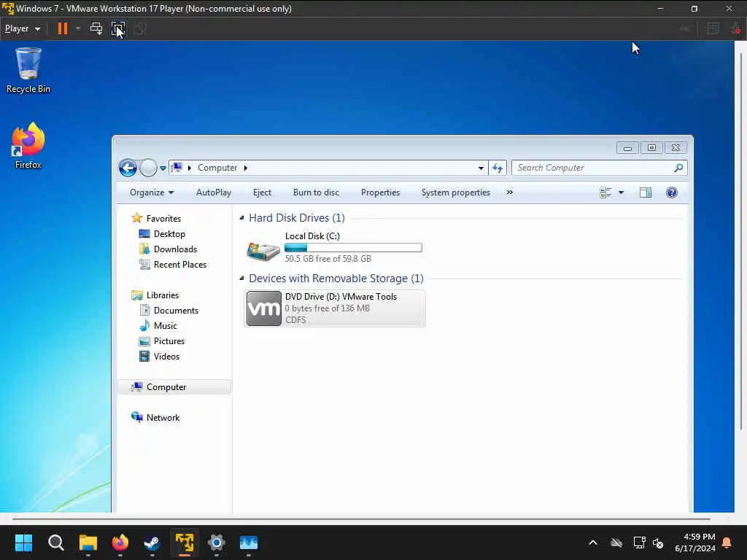Open the Windows Start menu

click(23, 542)
